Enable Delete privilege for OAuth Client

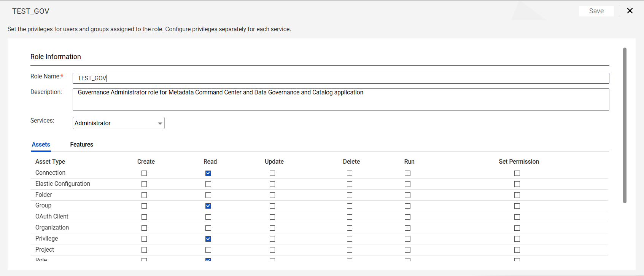(x=350, y=217)
